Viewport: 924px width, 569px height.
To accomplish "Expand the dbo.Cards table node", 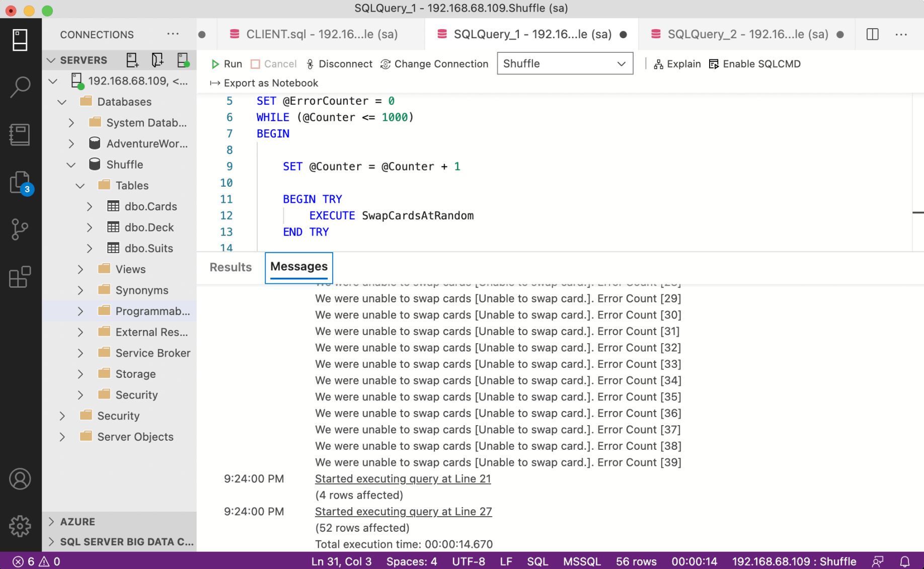I will 90,206.
